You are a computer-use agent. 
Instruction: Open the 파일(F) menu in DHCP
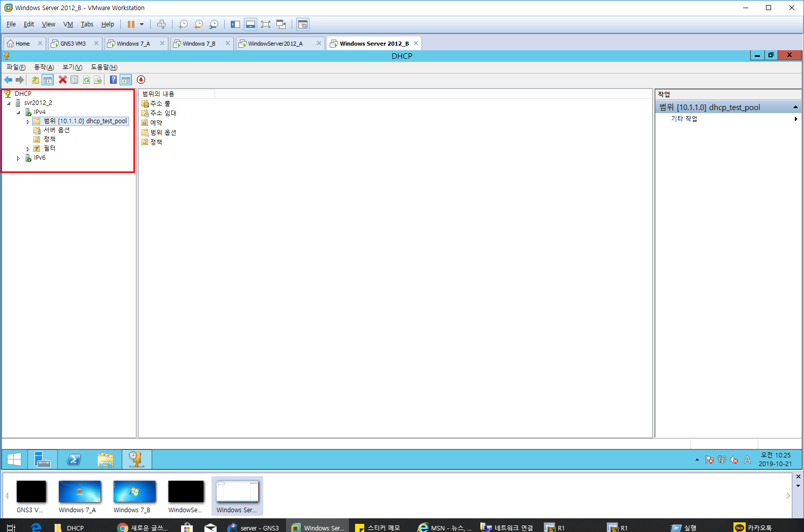pyautogui.click(x=16, y=67)
